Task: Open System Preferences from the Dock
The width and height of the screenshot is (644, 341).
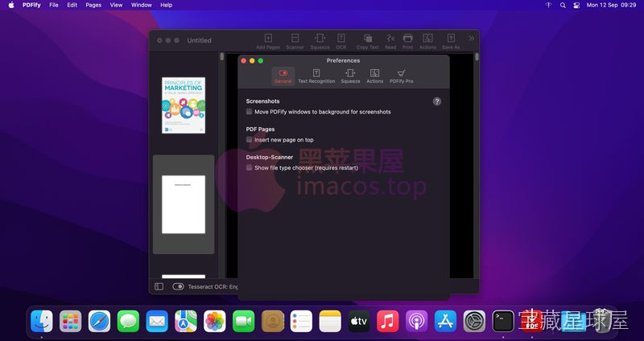Action: tap(474, 321)
